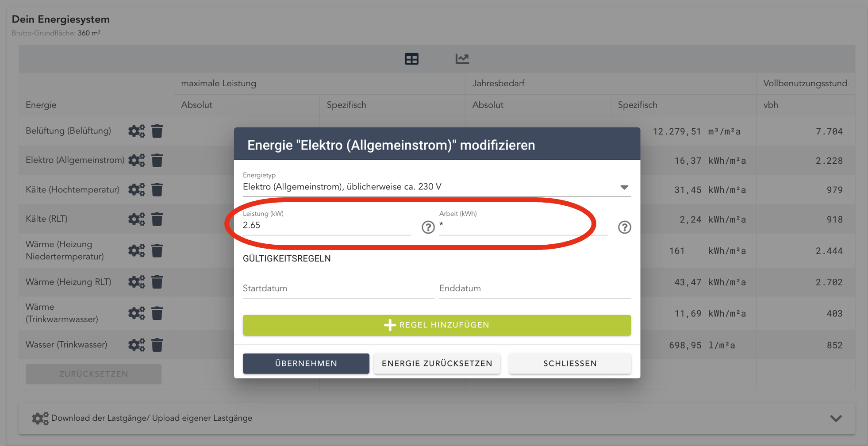Focus the Arbeit (kWh) input field
Viewport: 868px width, 446px height.
[523, 226]
